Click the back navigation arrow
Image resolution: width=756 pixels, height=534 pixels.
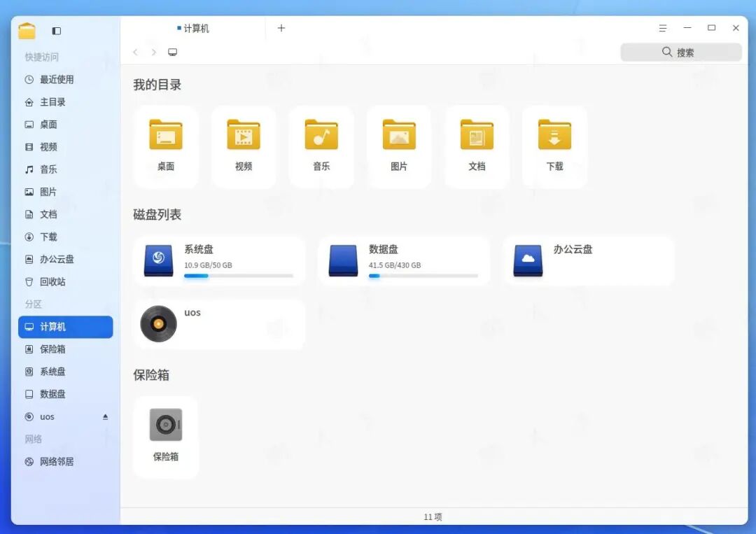point(136,52)
